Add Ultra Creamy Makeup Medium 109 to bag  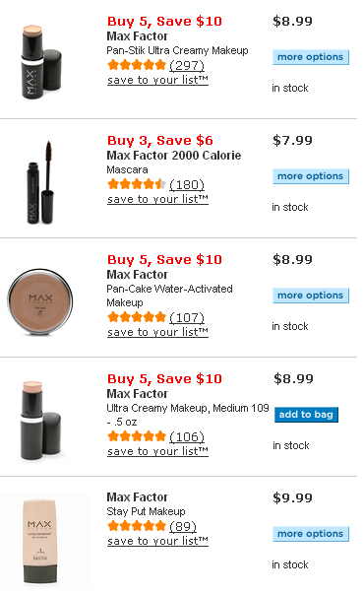[306, 415]
